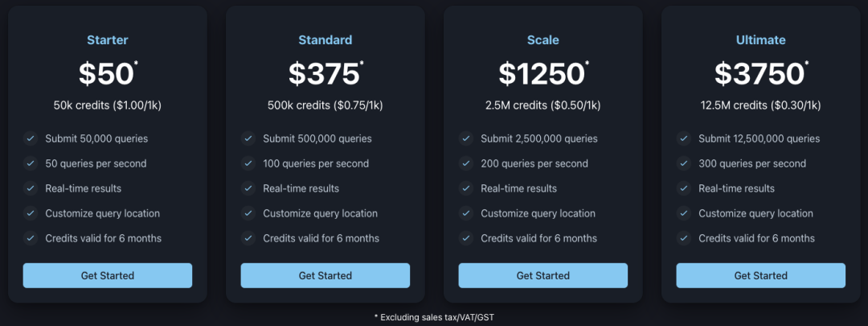Click Get Started under Standard plan
Screen dimensions: 868x326
[325, 275]
